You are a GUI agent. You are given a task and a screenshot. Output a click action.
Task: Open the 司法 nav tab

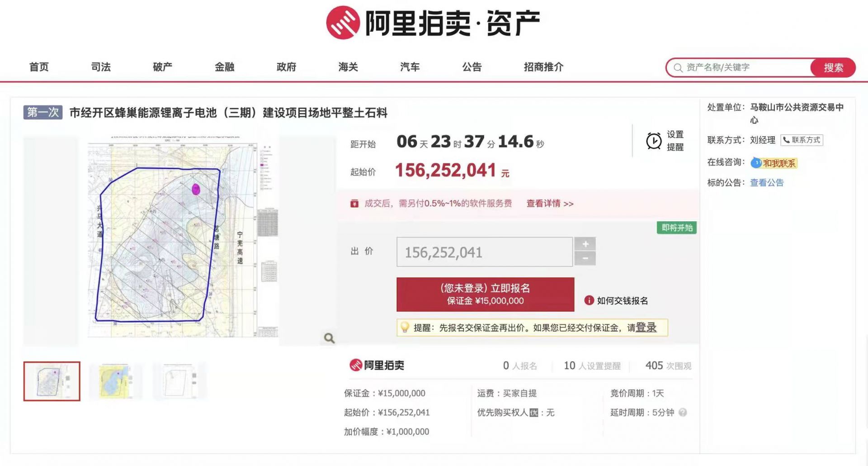point(101,67)
